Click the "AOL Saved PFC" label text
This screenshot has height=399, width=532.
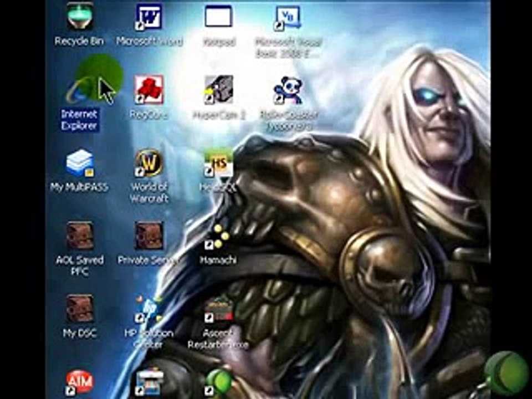(x=80, y=265)
